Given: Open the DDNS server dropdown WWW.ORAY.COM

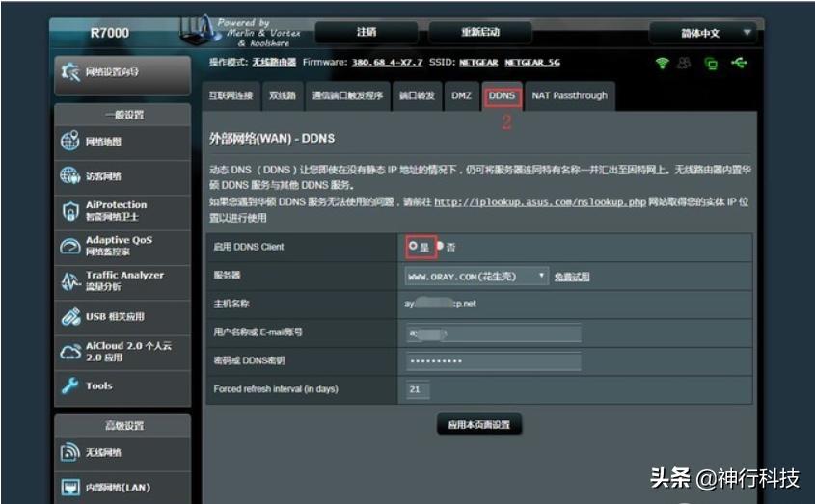Looking at the screenshot, I should pos(475,277).
